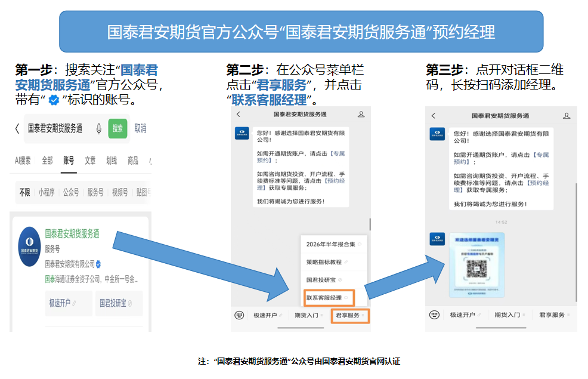
Task: Tap the keyboard icon in the step three chat
Action: pyautogui.click(x=434, y=315)
